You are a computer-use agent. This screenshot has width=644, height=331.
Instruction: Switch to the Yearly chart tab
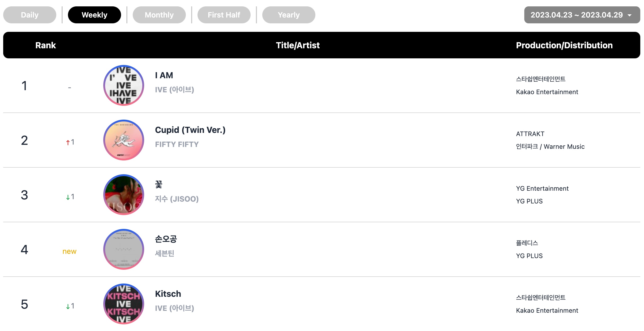tap(289, 15)
